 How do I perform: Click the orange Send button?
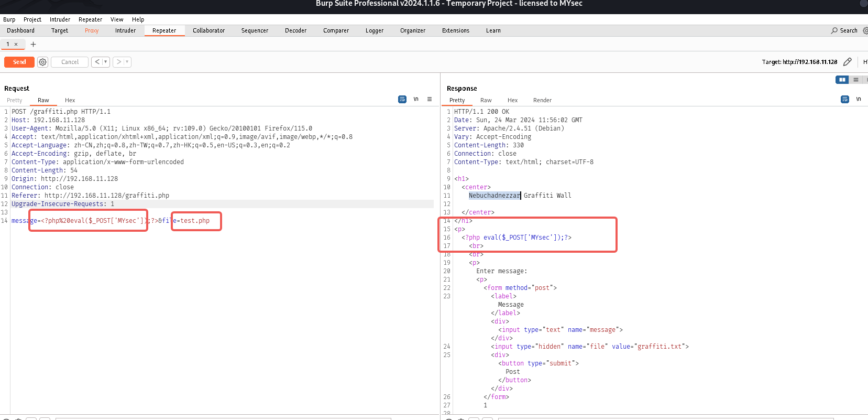coord(19,62)
